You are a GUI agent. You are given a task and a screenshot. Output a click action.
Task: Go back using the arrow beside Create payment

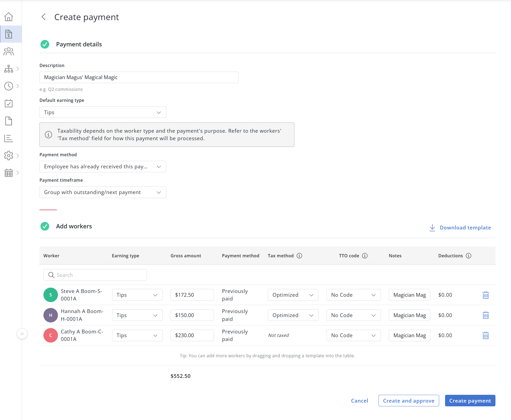click(43, 17)
